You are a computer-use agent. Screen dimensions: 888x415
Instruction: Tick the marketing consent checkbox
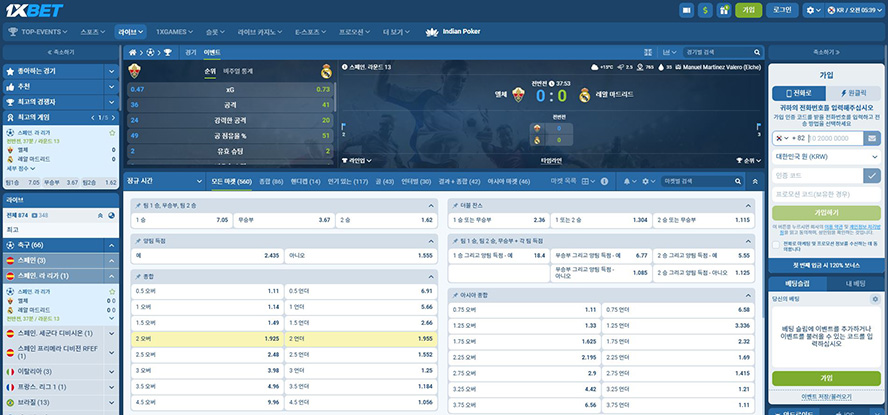coord(776,245)
